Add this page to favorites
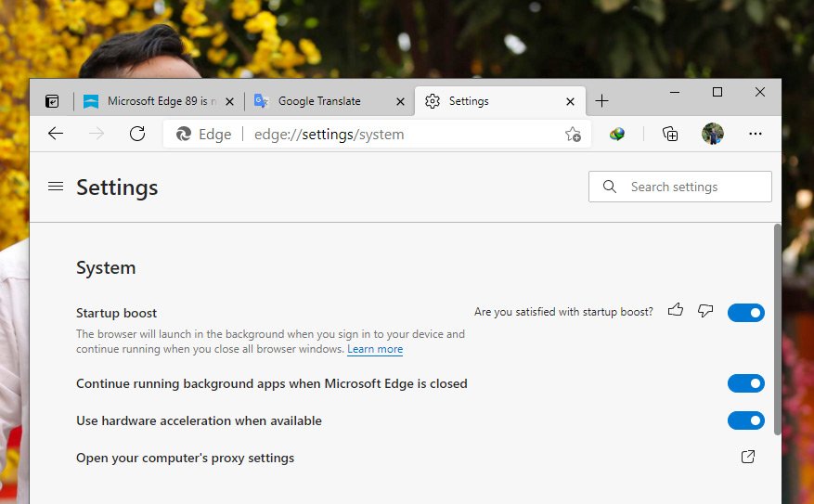Screen dimensions: 814x504 click(573, 135)
